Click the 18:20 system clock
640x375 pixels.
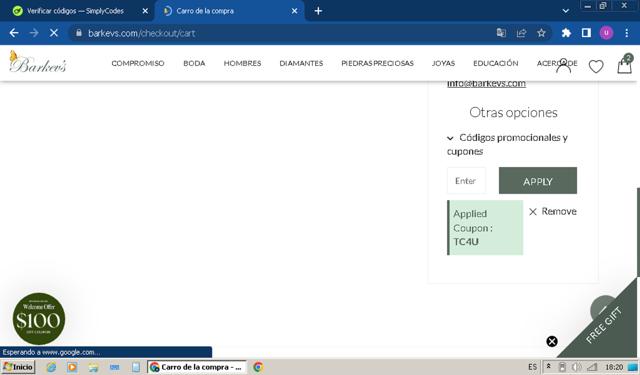tap(614, 367)
